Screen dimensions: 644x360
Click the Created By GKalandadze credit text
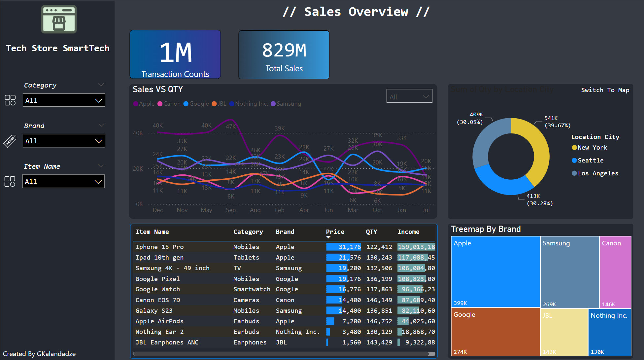[39, 354]
